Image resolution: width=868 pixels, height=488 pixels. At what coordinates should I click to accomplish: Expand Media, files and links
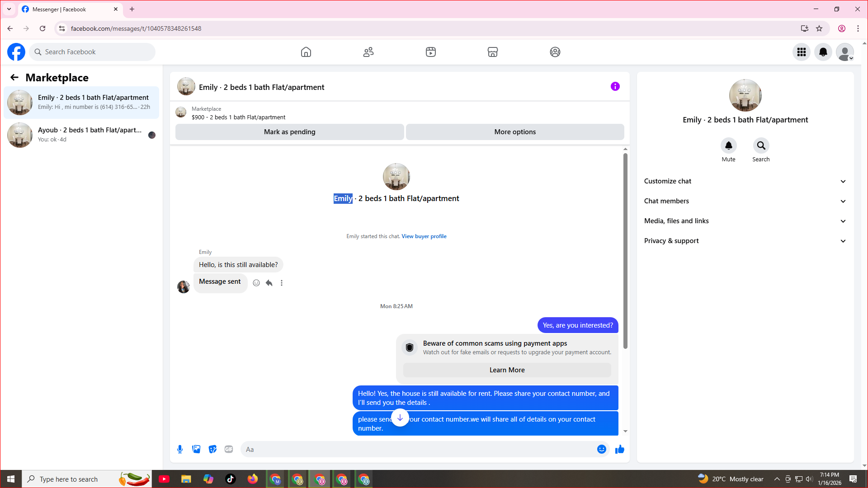tap(745, 221)
